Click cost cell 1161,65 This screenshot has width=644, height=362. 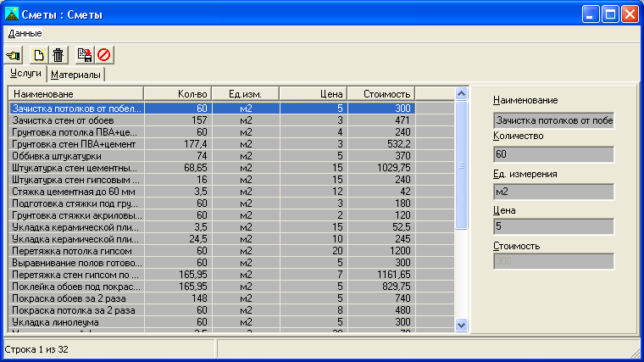pos(381,275)
